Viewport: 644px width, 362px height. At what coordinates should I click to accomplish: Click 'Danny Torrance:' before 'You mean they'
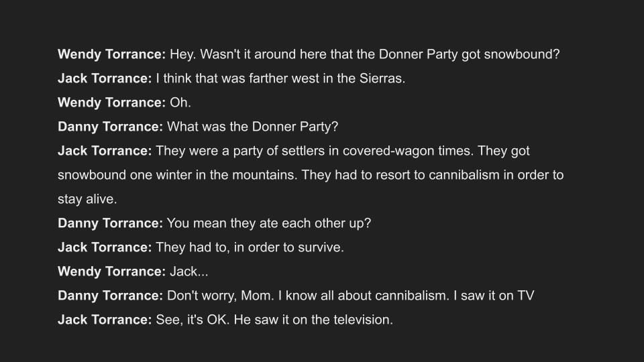111,223
